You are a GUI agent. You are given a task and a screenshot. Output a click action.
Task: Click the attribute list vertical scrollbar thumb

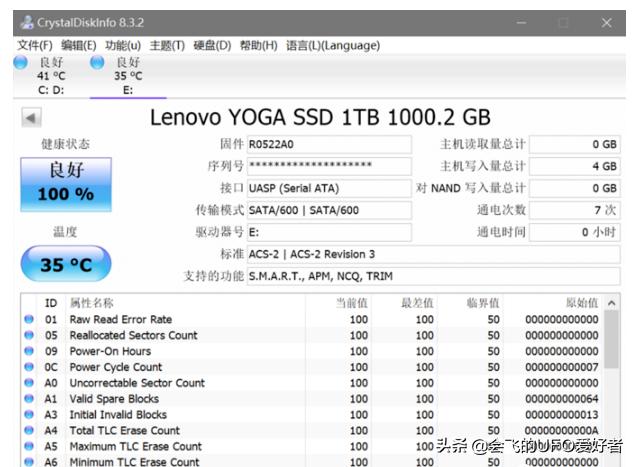pos(612,339)
